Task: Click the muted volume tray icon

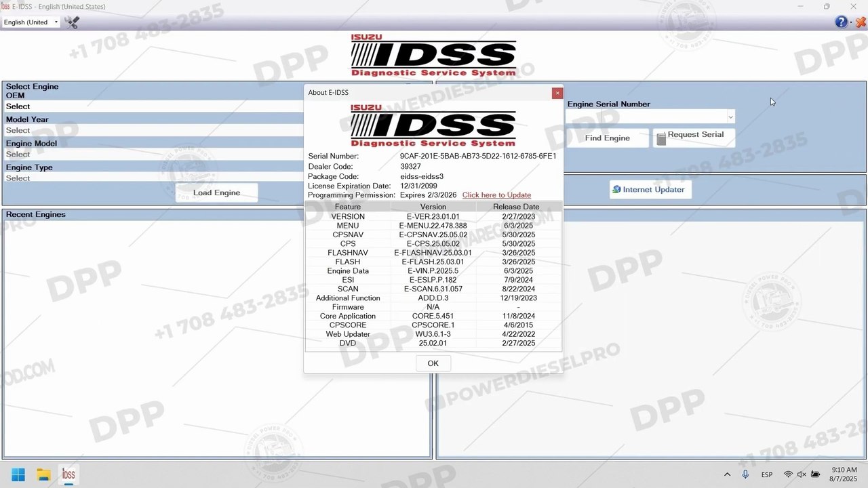Action: [x=802, y=474]
